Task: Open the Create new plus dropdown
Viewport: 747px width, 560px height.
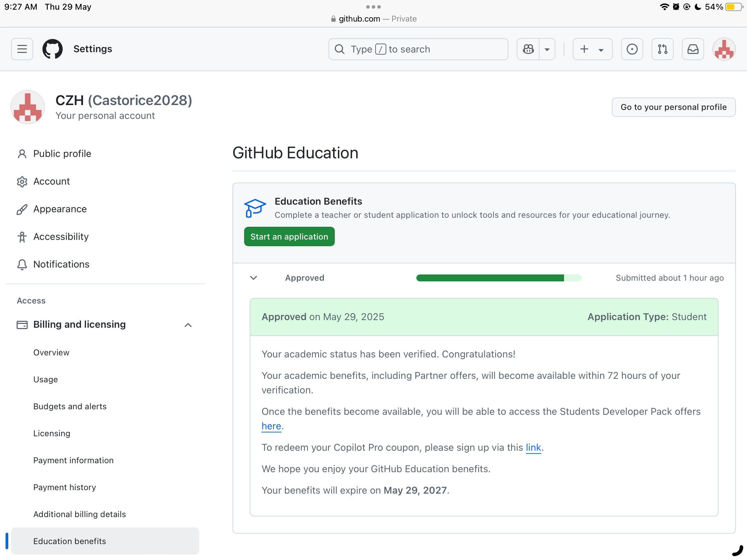Action: pos(593,49)
